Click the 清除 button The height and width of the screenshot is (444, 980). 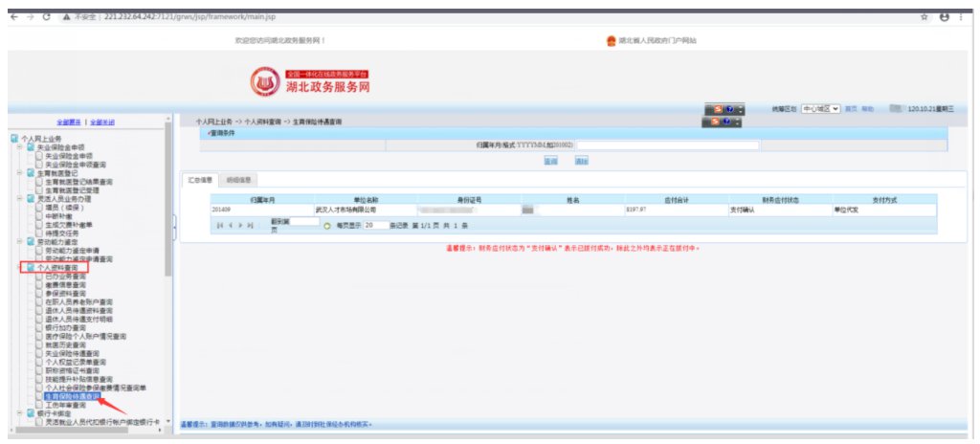581,161
